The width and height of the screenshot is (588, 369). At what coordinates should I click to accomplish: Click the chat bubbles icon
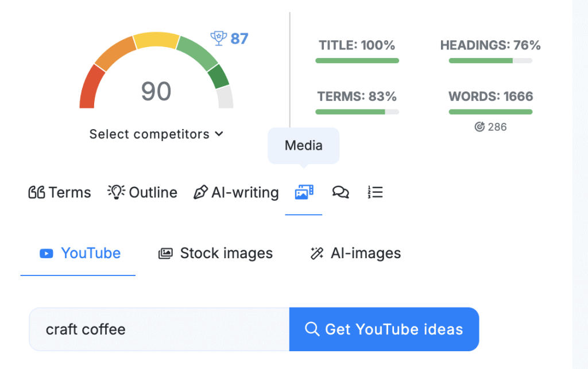point(341,192)
